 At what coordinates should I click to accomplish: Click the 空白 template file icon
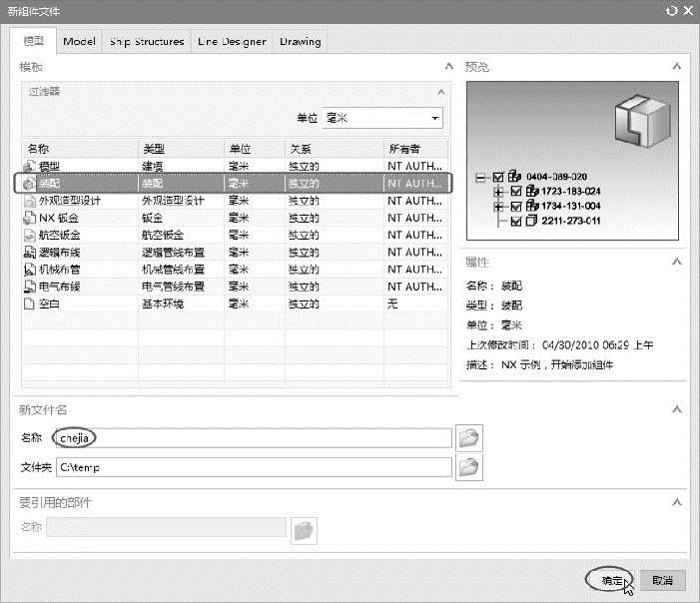pos(30,303)
